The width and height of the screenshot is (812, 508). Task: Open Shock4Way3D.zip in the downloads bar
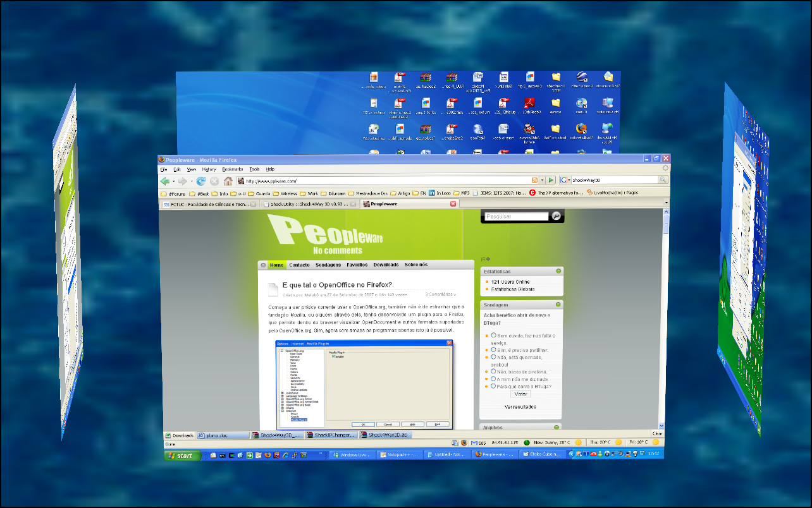(x=386, y=435)
